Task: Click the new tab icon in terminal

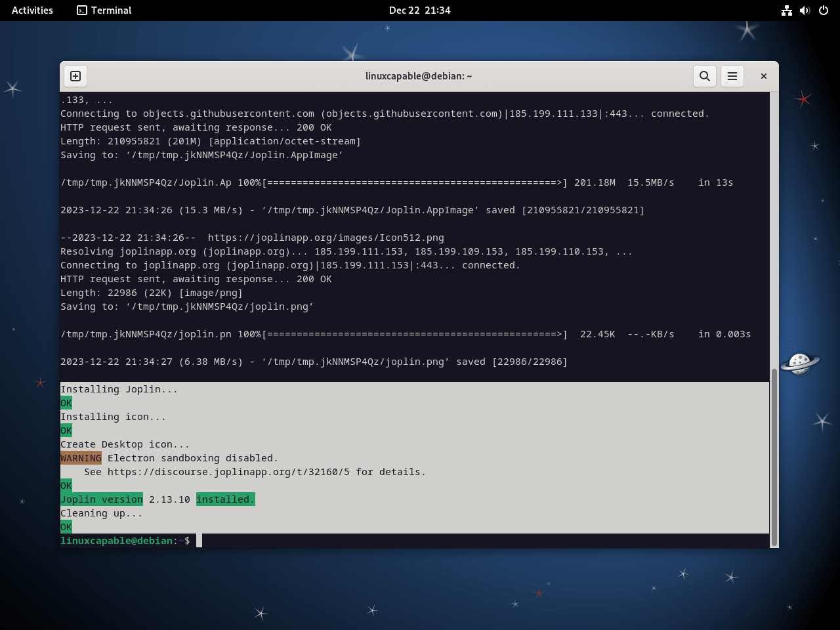Action: tap(75, 75)
